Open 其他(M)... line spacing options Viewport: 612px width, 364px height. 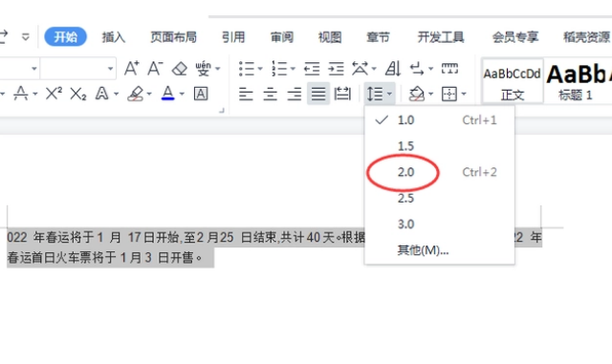(x=440, y=250)
